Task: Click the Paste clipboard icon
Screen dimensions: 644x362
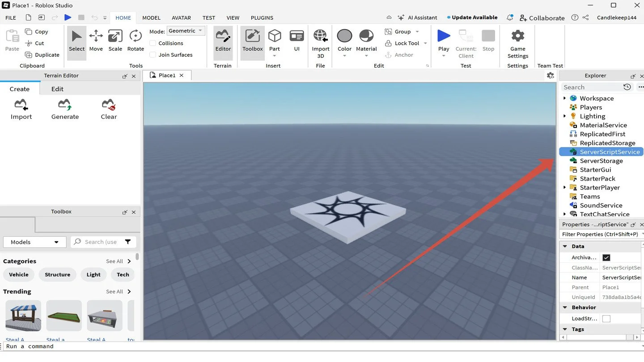Action: click(x=12, y=36)
